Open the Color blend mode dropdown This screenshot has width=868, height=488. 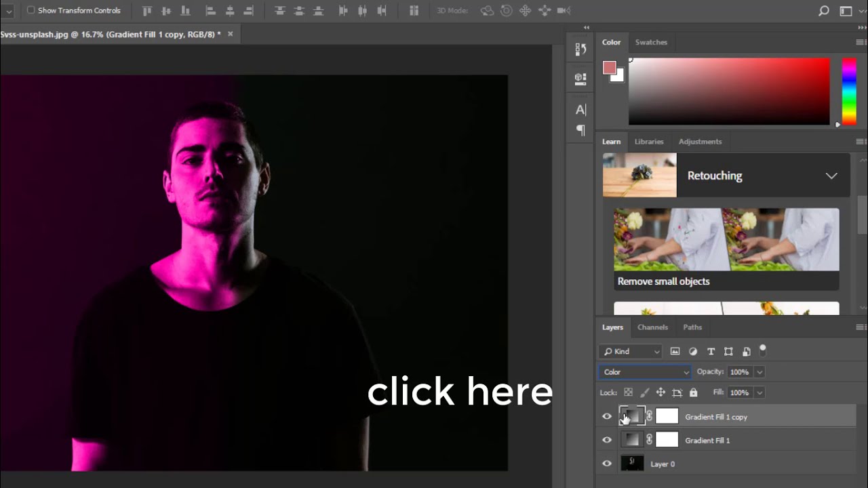coord(644,372)
